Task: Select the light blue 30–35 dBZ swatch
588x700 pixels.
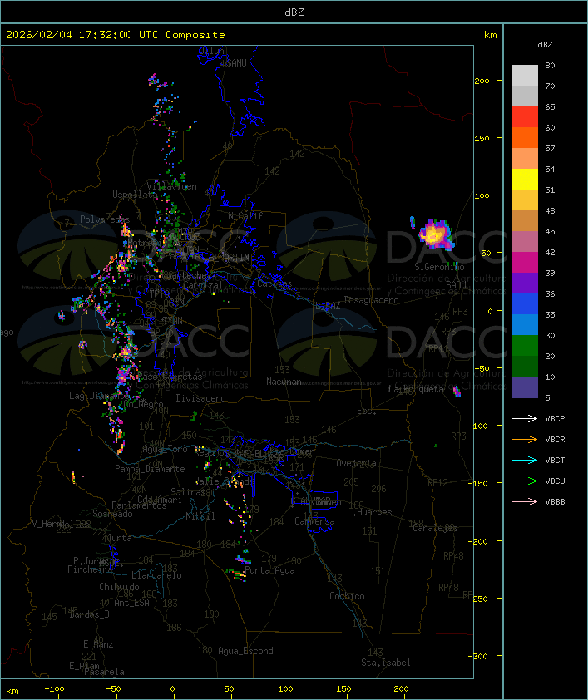Action: click(x=525, y=324)
